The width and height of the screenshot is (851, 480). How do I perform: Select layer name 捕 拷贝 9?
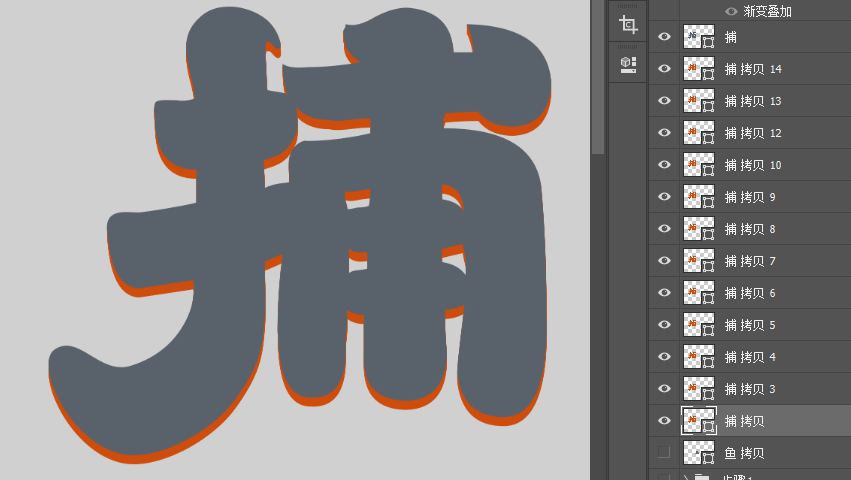pos(750,197)
